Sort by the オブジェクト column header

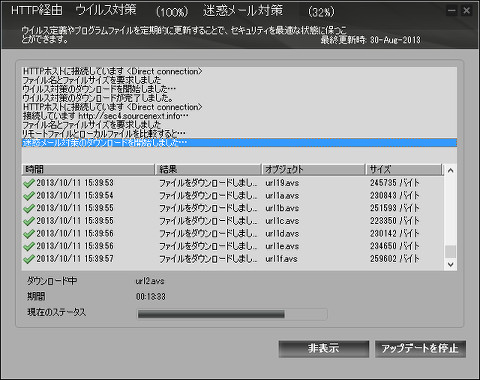click(x=313, y=169)
